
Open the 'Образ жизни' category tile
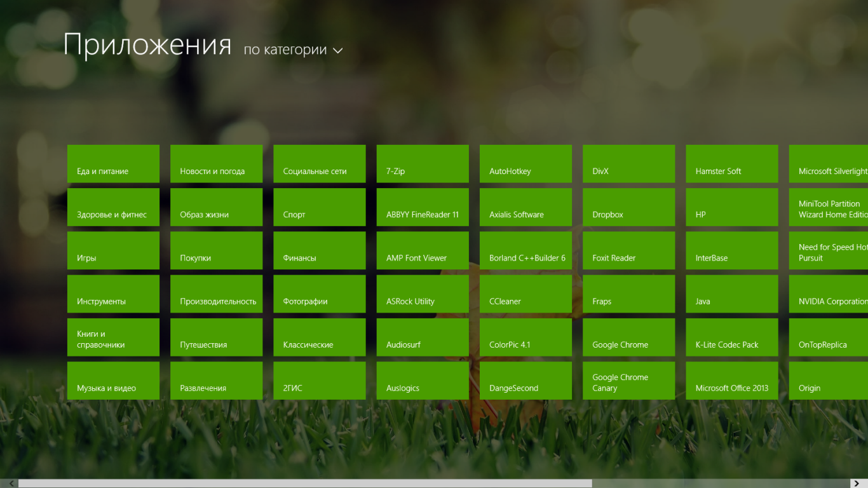tap(216, 207)
